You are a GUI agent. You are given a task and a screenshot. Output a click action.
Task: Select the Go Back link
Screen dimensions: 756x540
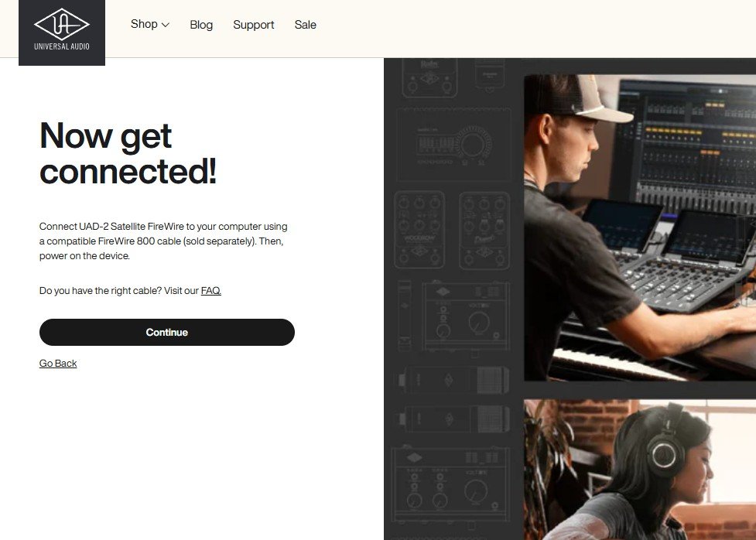click(58, 363)
